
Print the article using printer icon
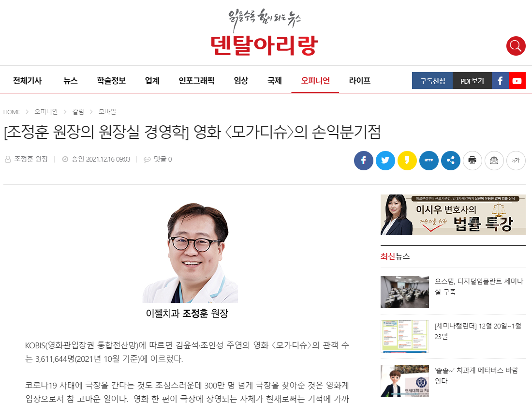coord(473,160)
